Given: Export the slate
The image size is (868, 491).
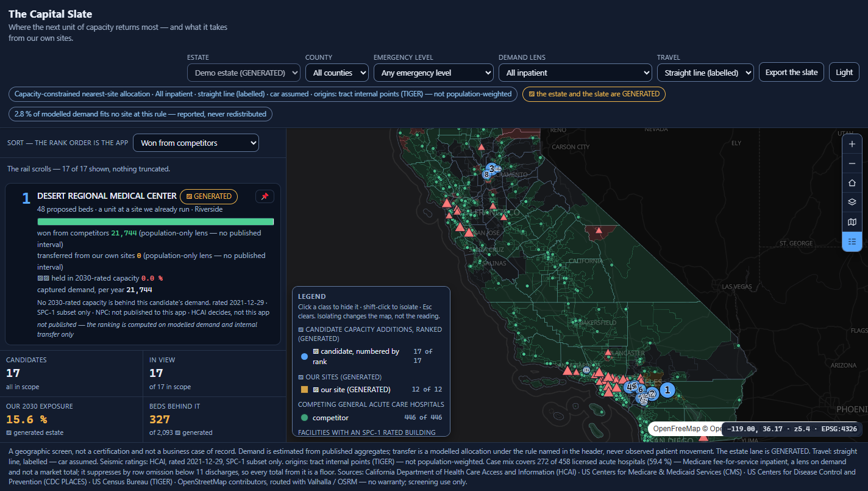Looking at the screenshot, I should tap(791, 72).
